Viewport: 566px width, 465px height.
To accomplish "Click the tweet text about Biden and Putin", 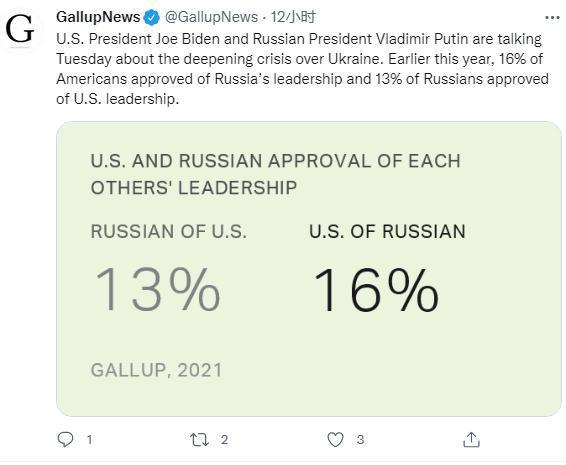I will coord(302,69).
